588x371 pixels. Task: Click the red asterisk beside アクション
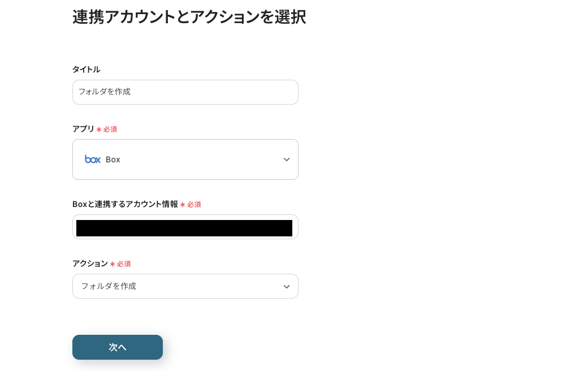click(x=113, y=264)
